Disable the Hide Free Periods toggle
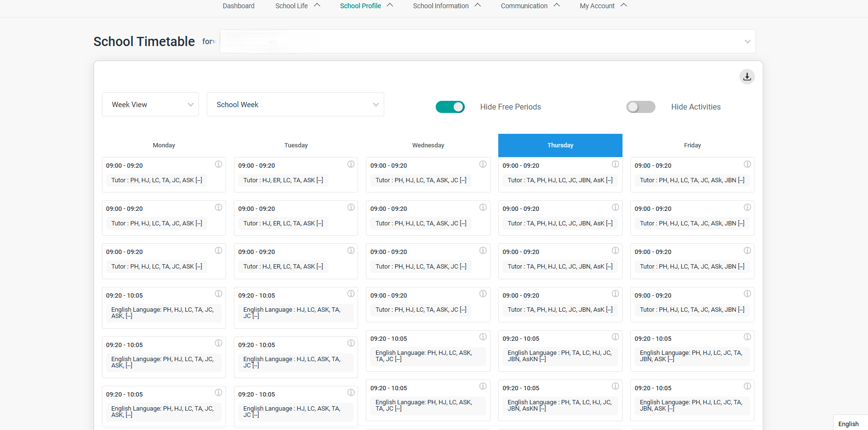 450,107
